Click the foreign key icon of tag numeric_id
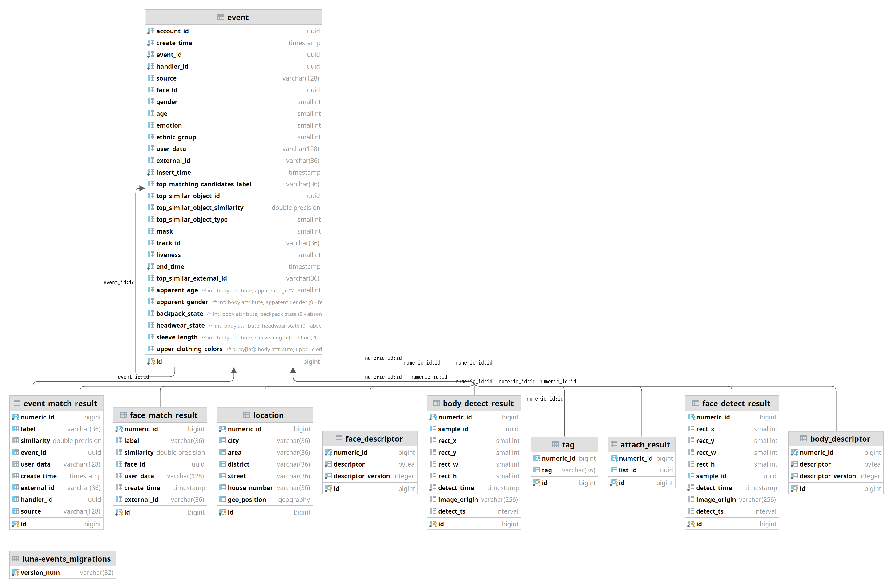This screenshot has width=893, height=588. tap(537, 459)
